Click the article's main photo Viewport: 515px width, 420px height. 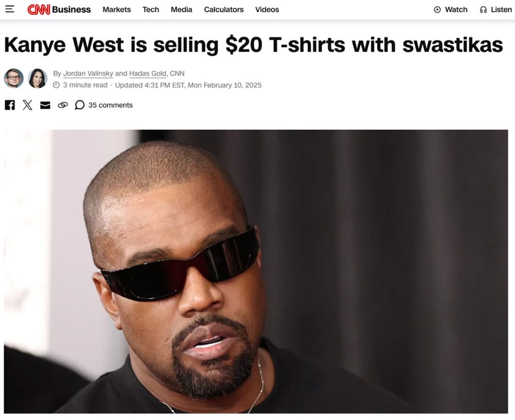point(256,272)
